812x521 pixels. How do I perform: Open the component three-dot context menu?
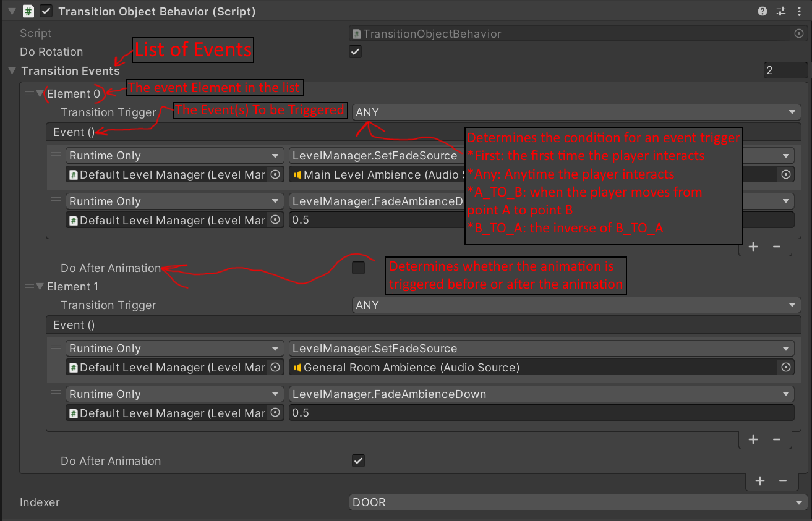798,11
